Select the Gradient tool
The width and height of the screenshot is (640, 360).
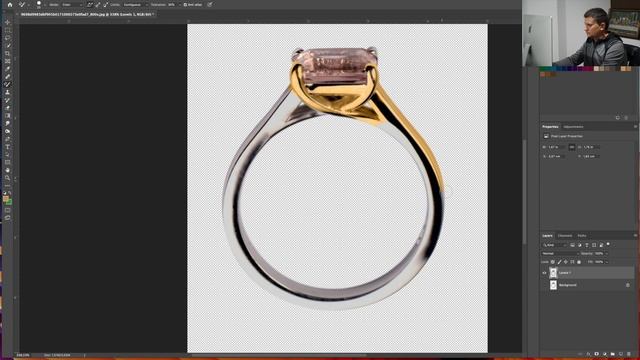[x=7, y=116]
